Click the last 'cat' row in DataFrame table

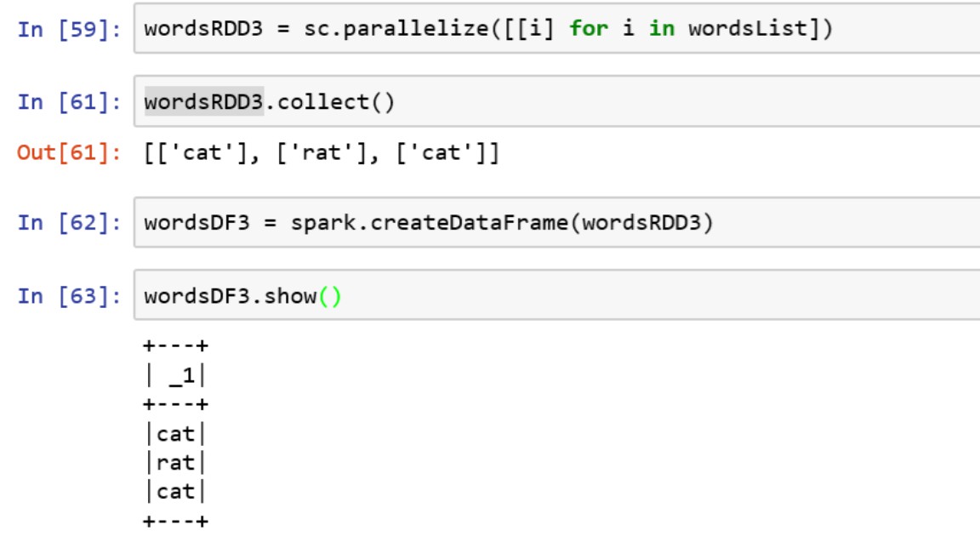pos(175,491)
